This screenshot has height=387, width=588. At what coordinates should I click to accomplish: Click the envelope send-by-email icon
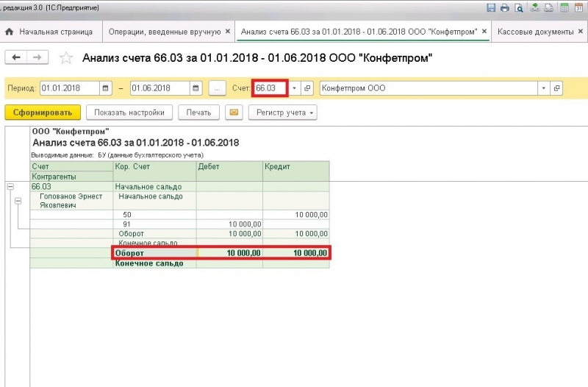point(234,113)
